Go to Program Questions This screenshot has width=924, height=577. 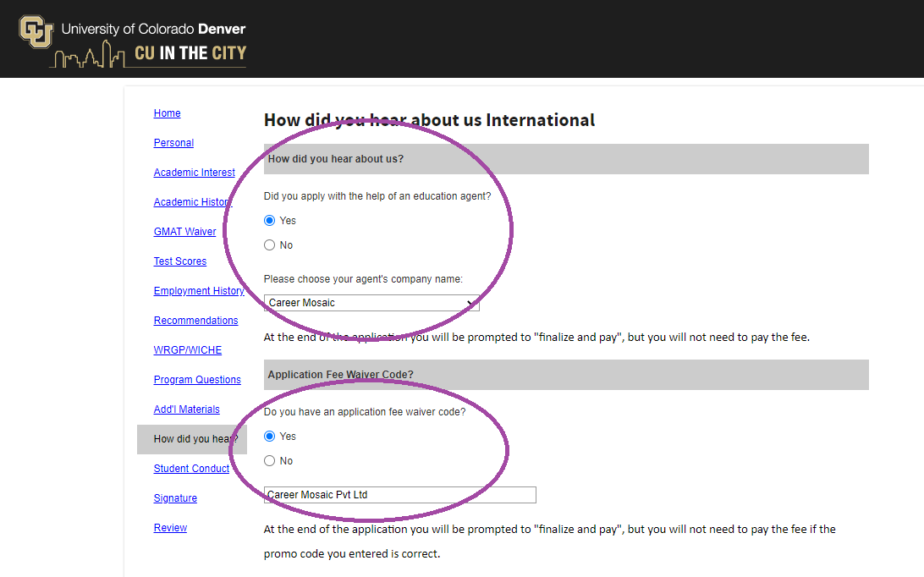pos(197,380)
